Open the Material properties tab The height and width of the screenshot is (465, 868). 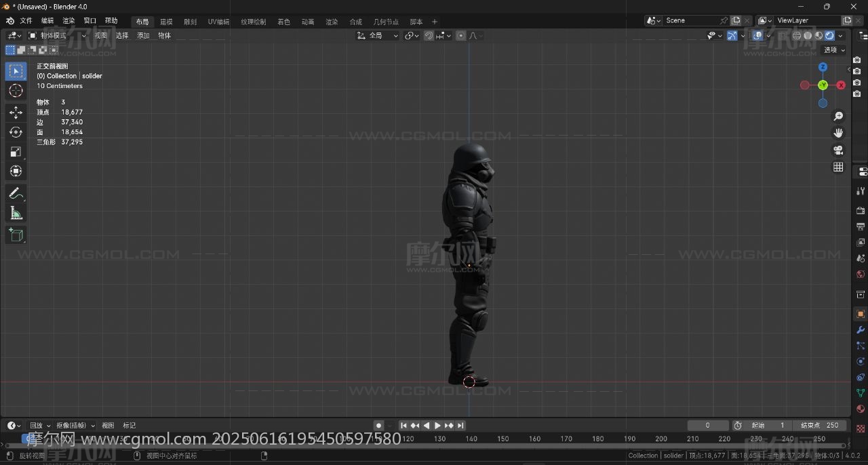click(x=861, y=409)
